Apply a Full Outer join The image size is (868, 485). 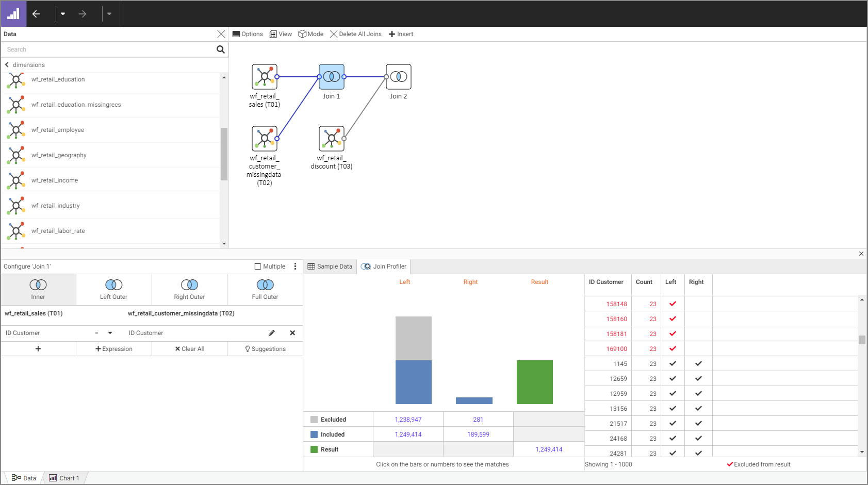click(265, 289)
